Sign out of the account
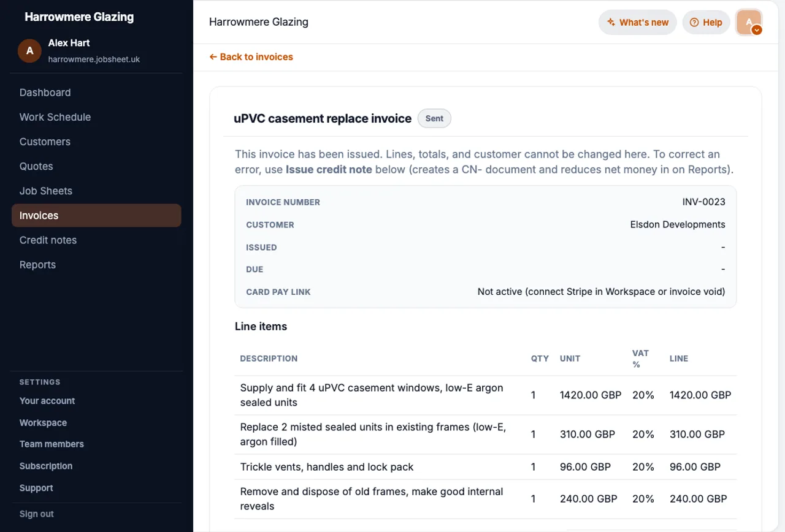The image size is (785, 532). click(x=37, y=514)
